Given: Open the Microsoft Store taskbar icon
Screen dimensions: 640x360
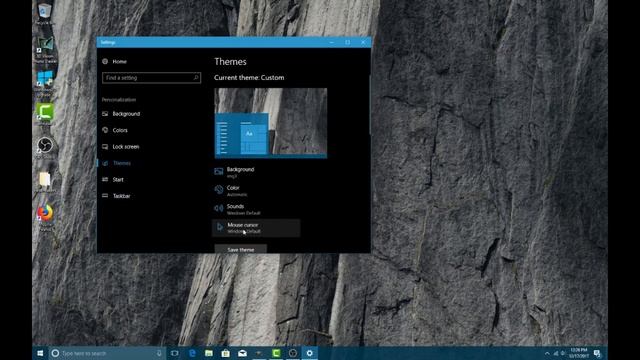Looking at the screenshot, I should point(225,353).
